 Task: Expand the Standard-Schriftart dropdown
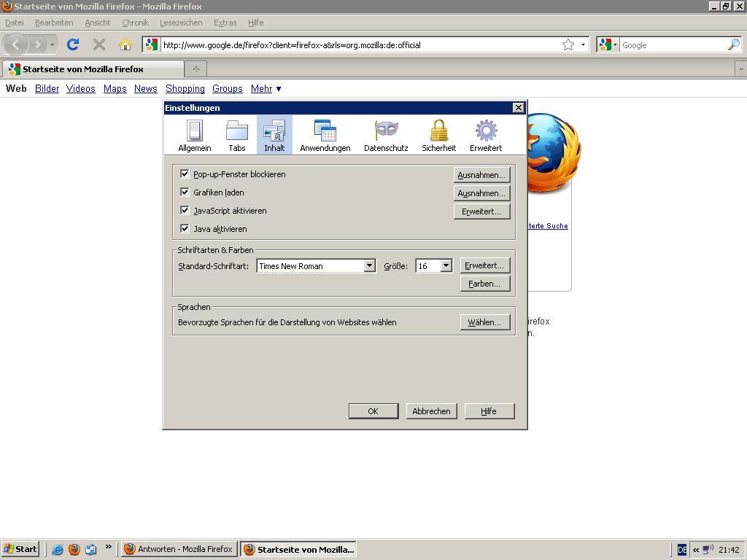click(369, 266)
